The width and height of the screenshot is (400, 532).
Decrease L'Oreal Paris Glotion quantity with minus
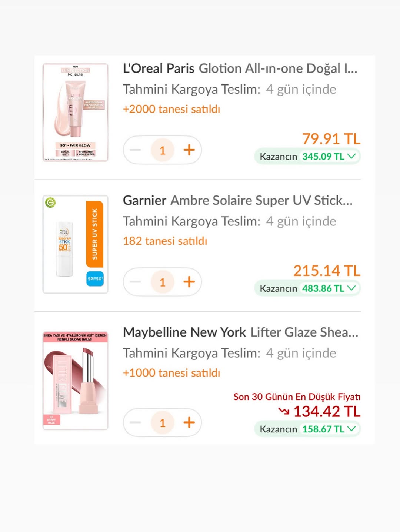pyautogui.click(x=136, y=150)
